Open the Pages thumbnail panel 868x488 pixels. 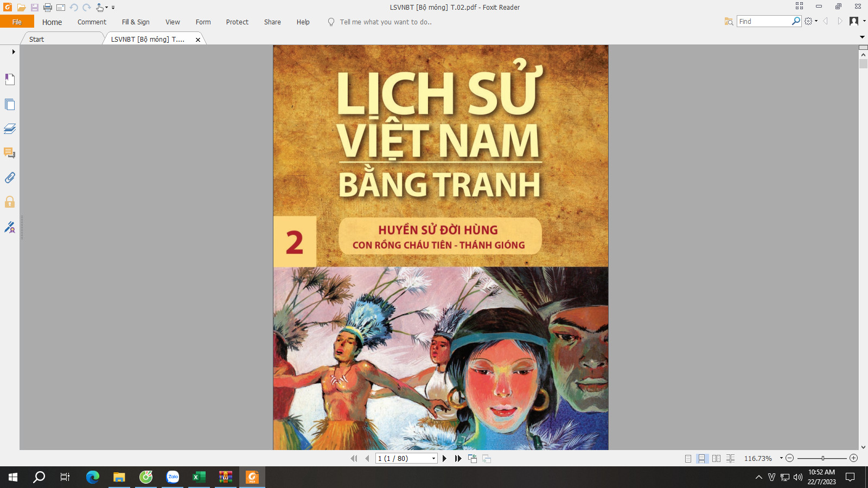pyautogui.click(x=10, y=104)
